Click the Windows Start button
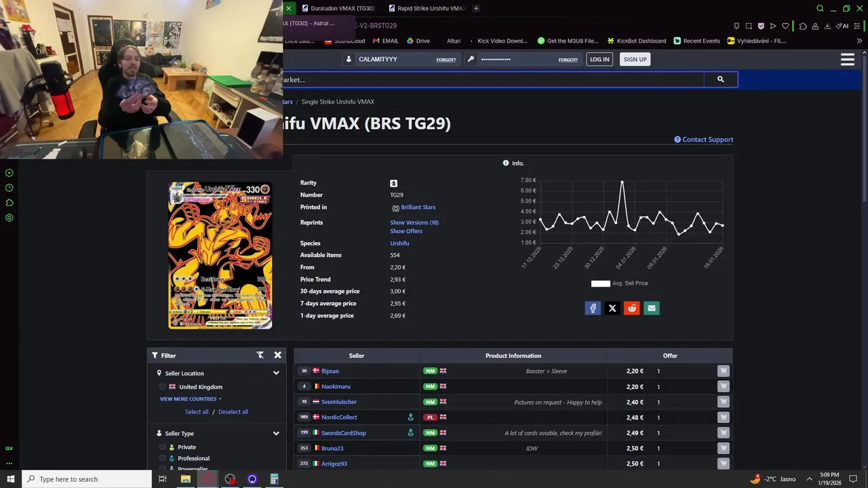The width and height of the screenshot is (868, 488). (11, 479)
